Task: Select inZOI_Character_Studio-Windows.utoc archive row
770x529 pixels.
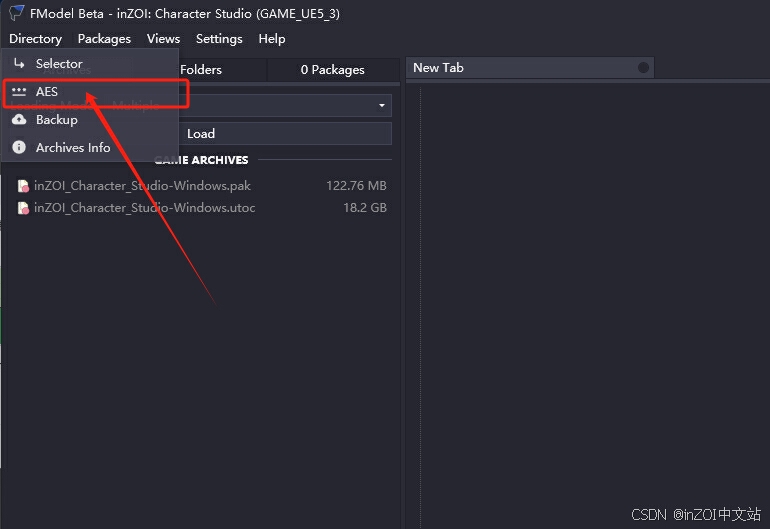Action: click(x=201, y=208)
